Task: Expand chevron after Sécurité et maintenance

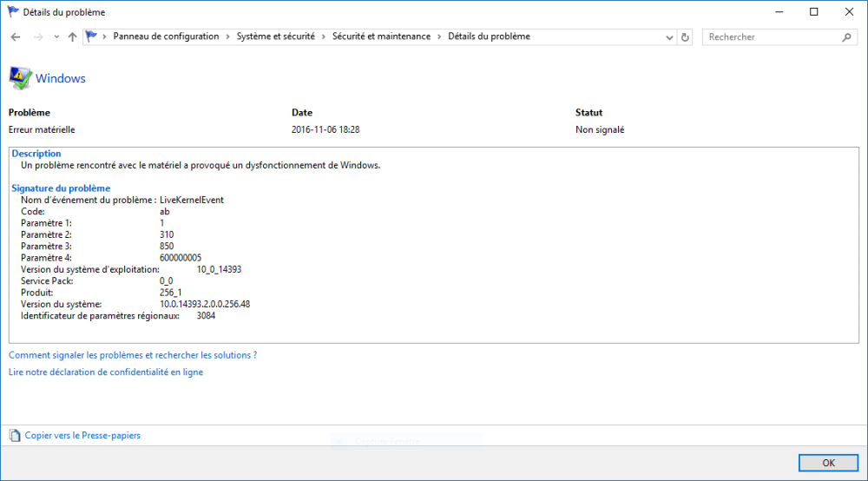Action: tap(439, 36)
